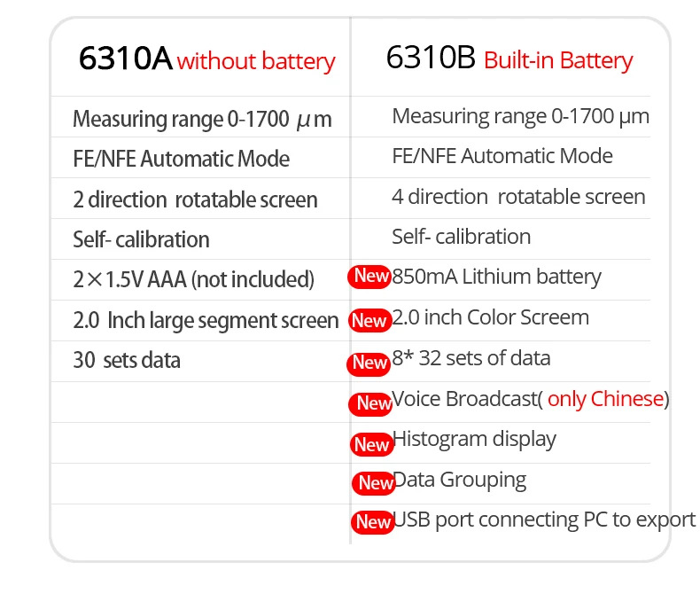Select "4 direction rotatable screen" in 6310B column
Viewport: 700px width, 594px height.
click(518, 197)
